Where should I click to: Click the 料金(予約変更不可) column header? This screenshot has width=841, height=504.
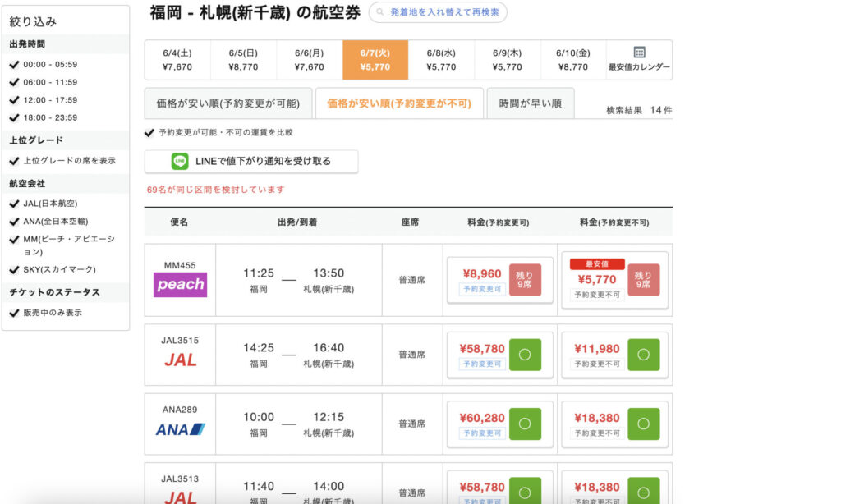tap(614, 222)
